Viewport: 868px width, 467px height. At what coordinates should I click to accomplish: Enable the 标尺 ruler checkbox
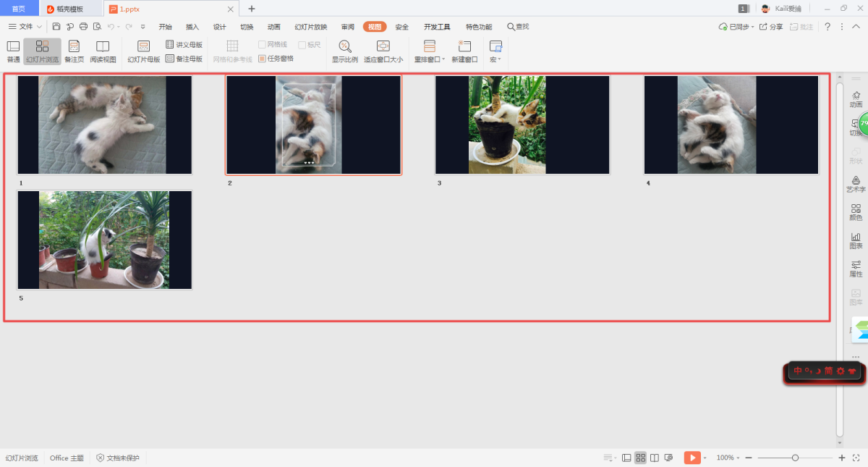tap(302, 45)
